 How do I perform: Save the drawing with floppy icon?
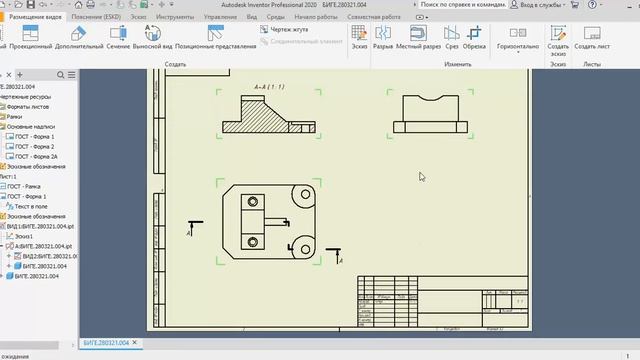pos(31,5)
